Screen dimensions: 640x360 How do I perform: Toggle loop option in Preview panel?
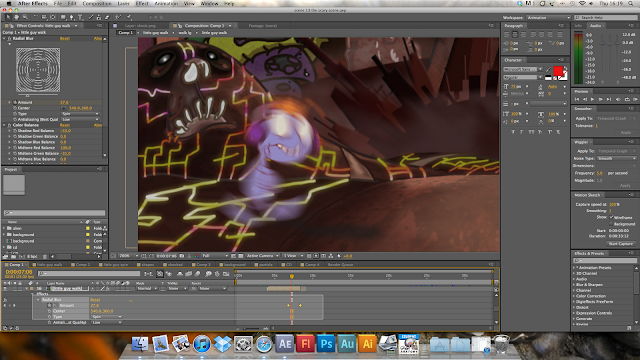[x=627, y=99]
